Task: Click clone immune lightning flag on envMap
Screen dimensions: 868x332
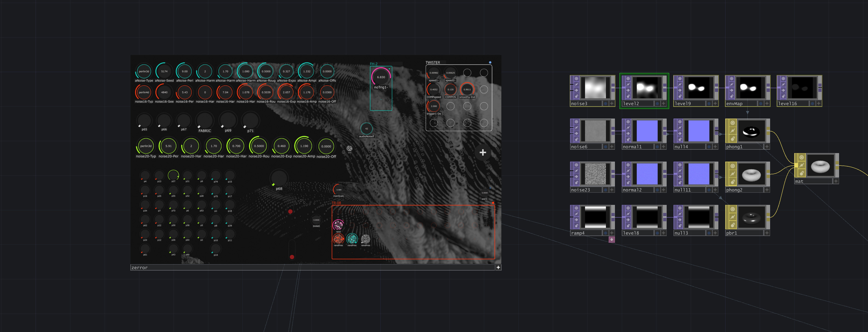Action: [731, 84]
